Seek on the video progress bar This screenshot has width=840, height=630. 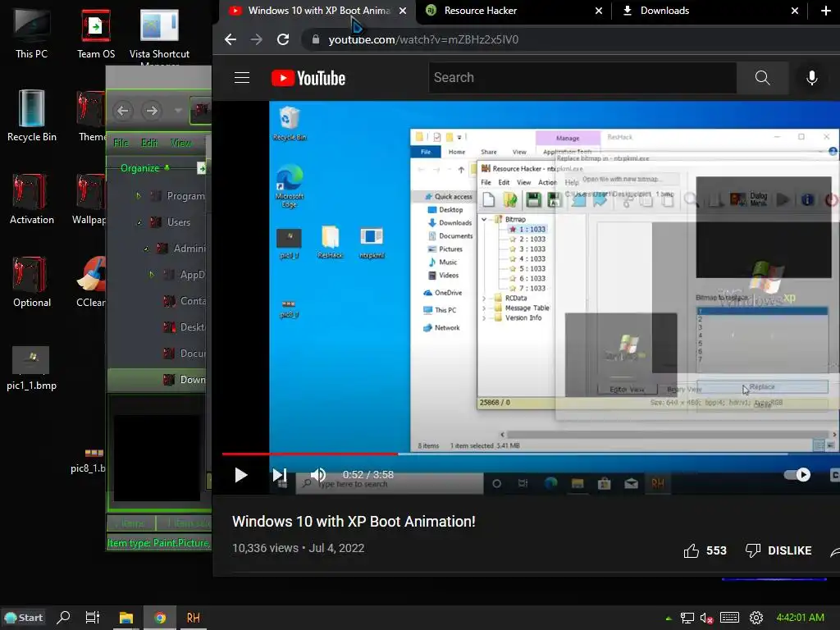[x=531, y=454]
